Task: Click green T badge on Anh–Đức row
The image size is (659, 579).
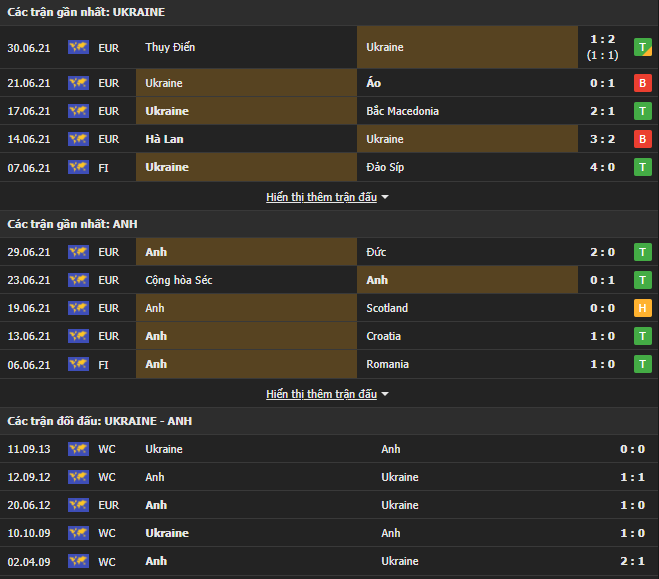Action: click(642, 252)
